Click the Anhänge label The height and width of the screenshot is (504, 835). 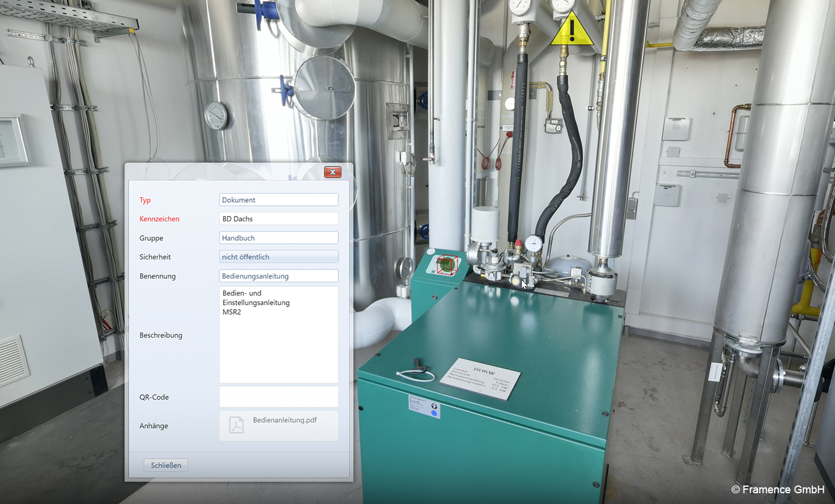pos(154,426)
